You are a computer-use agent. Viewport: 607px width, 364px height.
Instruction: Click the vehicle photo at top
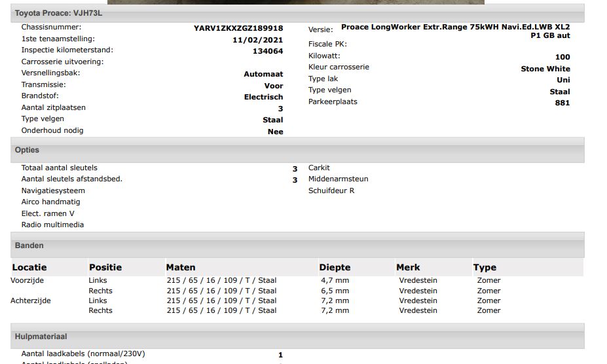tap(304, 2)
